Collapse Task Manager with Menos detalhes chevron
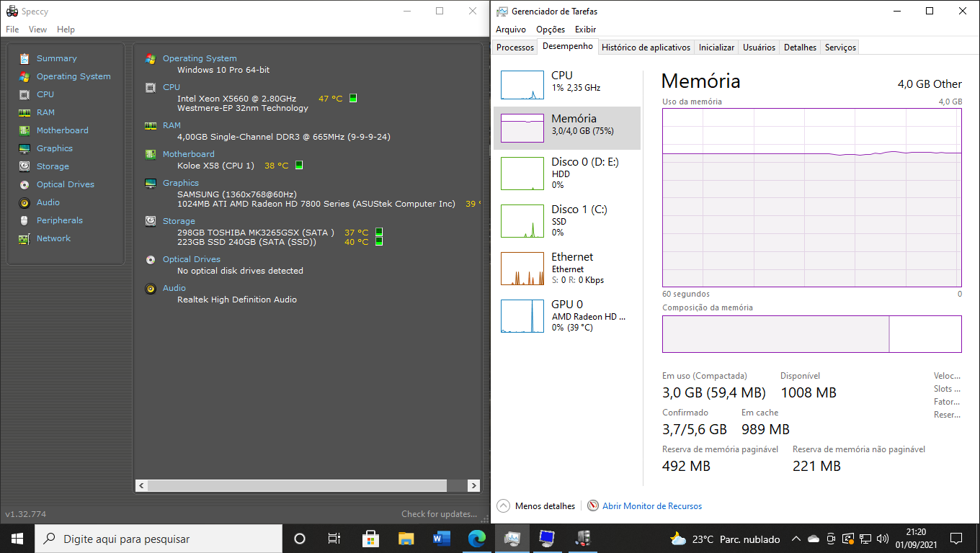This screenshot has height=553, width=980. pos(504,506)
